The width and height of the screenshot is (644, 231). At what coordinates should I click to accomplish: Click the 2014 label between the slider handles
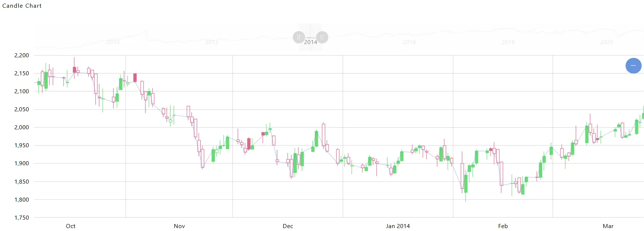pyautogui.click(x=311, y=42)
